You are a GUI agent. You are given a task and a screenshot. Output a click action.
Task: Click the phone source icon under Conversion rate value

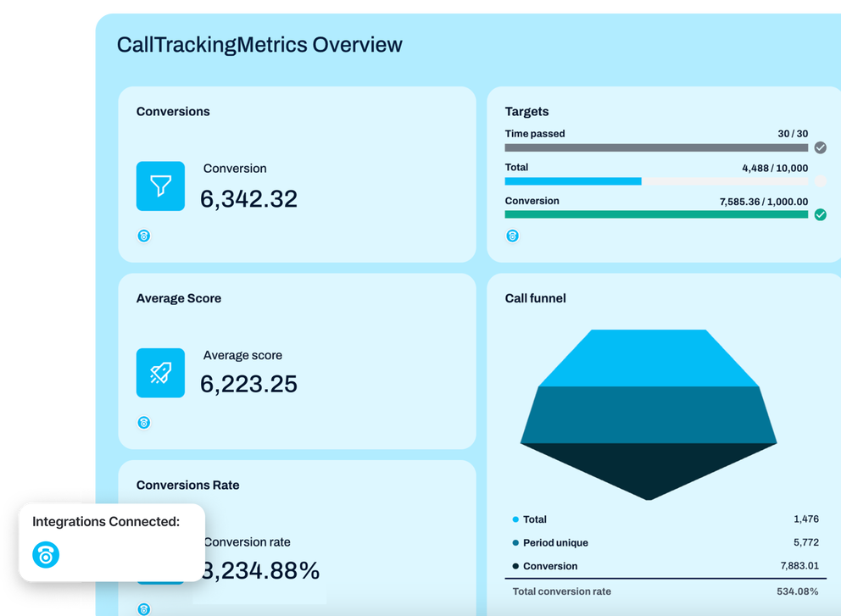(144, 609)
